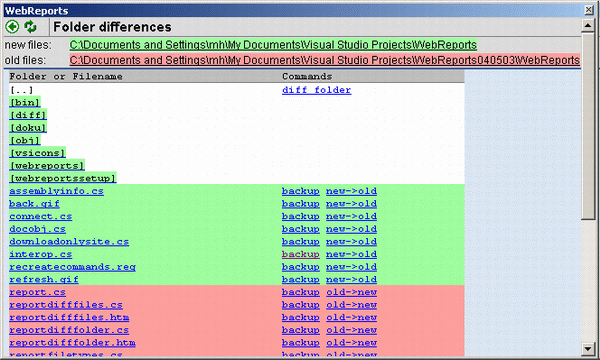Click backup for recreatecommands.reg
600x360 pixels.
[301, 267]
